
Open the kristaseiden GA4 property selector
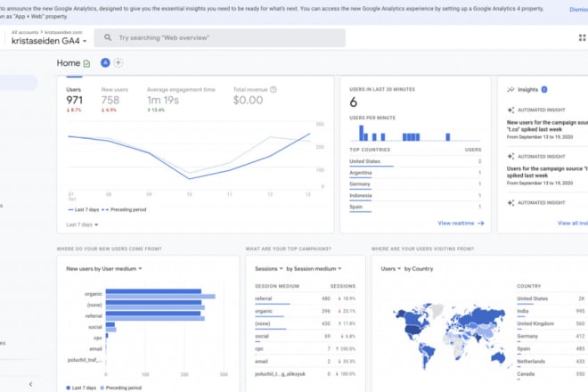point(49,41)
